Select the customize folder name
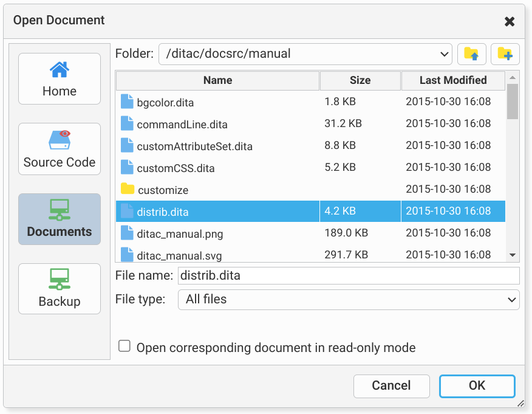The height and width of the screenshot is (414, 532). pyautogui.click(x=163, y=190)
